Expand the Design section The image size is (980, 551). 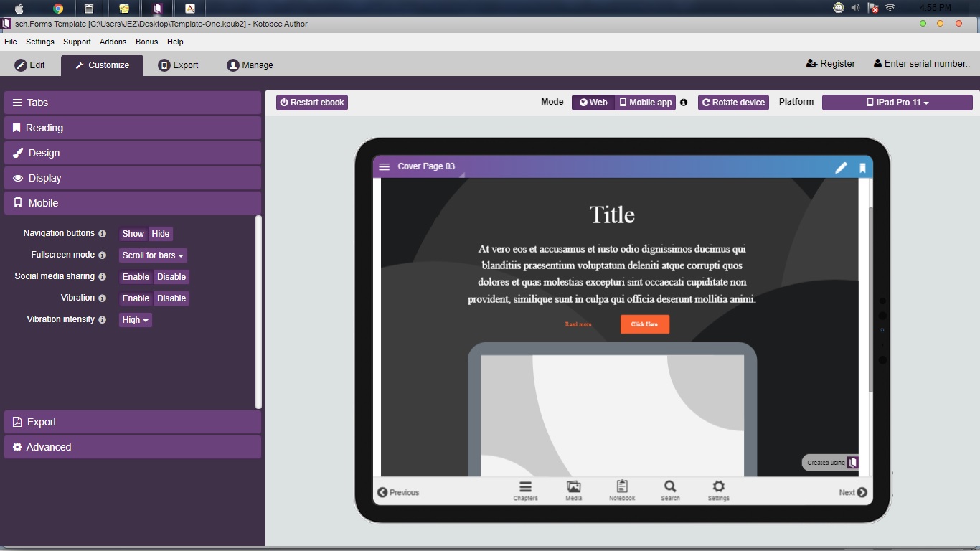pos(133,153)
